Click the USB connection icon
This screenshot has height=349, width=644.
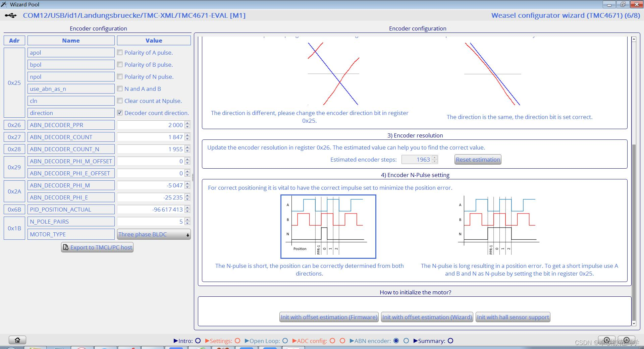click(11, 15)
